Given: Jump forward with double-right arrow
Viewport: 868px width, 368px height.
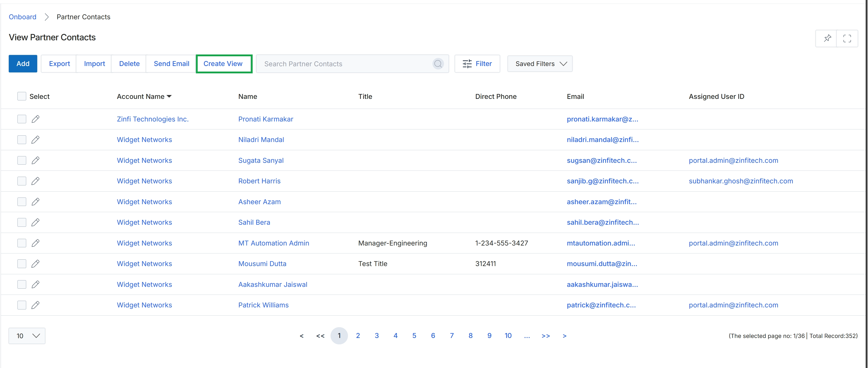Looking at the screenshot, I should [545, 336].
